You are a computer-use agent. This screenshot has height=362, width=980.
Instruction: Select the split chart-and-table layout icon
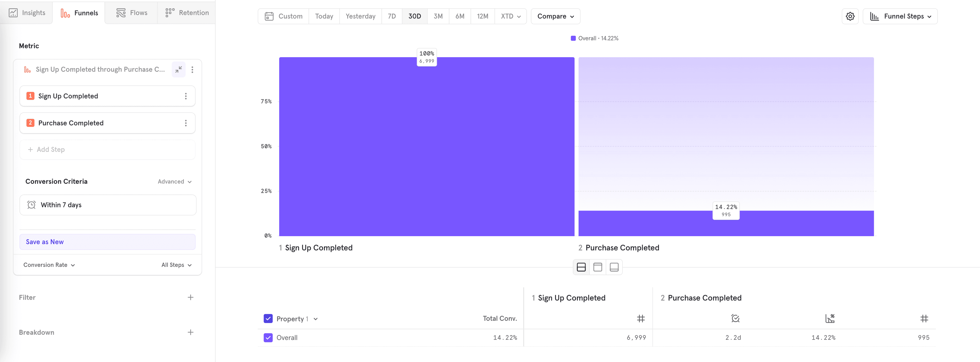point(581,267)
